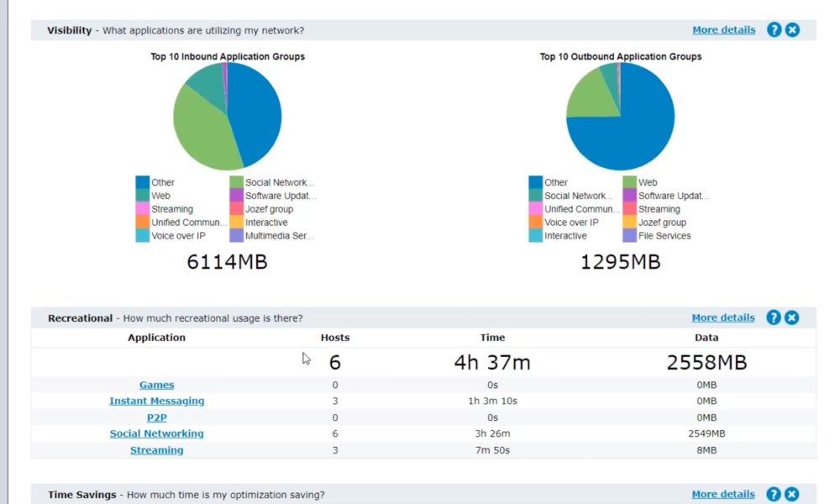Open More details for Recreational section
The width and height of the screenshot is (840, 504).
722,318
